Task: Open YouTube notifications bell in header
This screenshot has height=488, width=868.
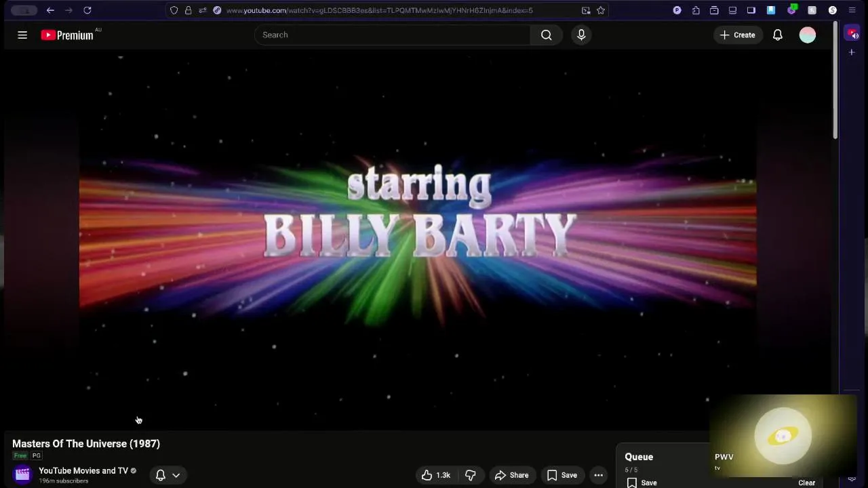Action: click(x=778, y=35)
